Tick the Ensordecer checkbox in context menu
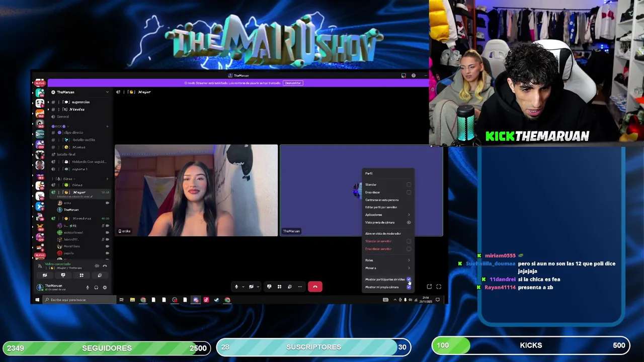 coord(409,192)
